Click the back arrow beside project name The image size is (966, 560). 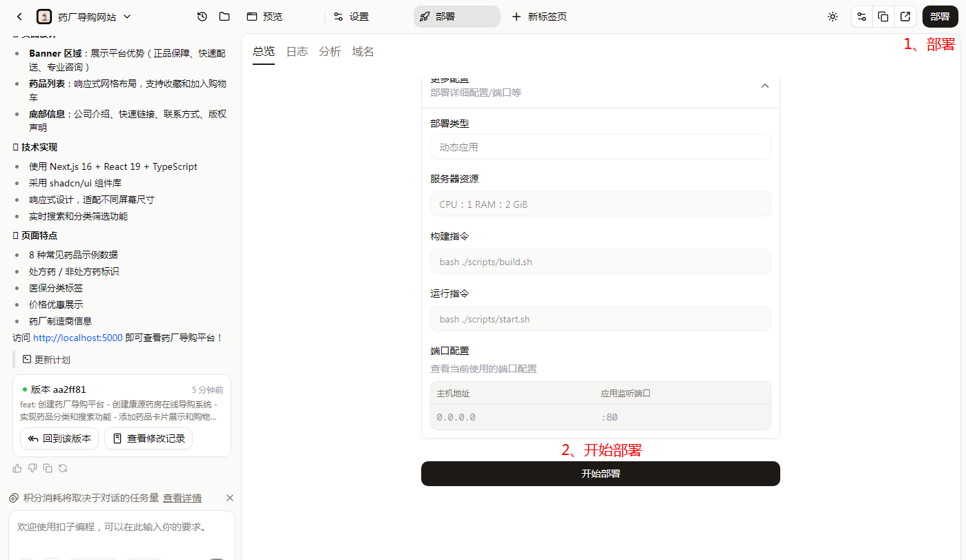pos(19,17)
